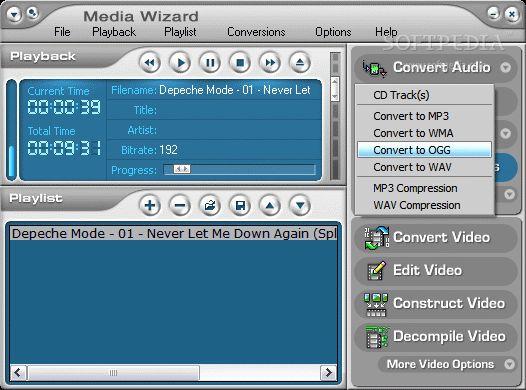Open the Help menu
The image size is (526, 390).
pyautogui.click(x=386, y=32)
